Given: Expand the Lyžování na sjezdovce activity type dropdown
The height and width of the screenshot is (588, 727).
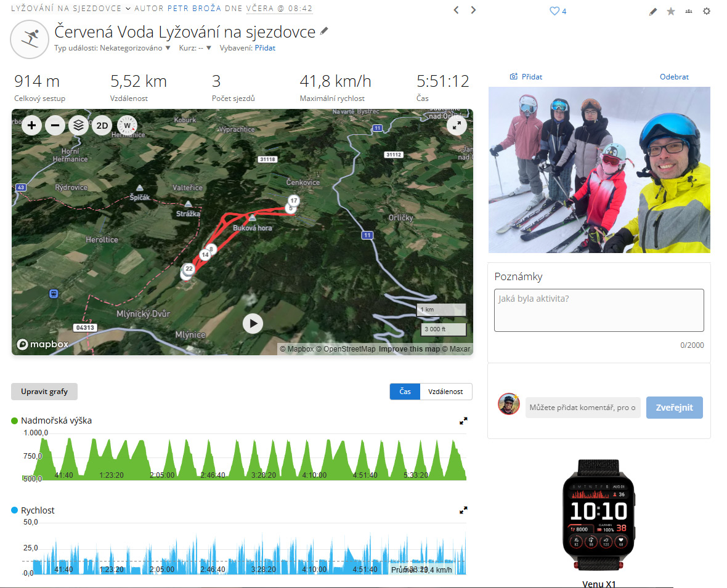Looking at the screenshot, I should click(128, 9).
